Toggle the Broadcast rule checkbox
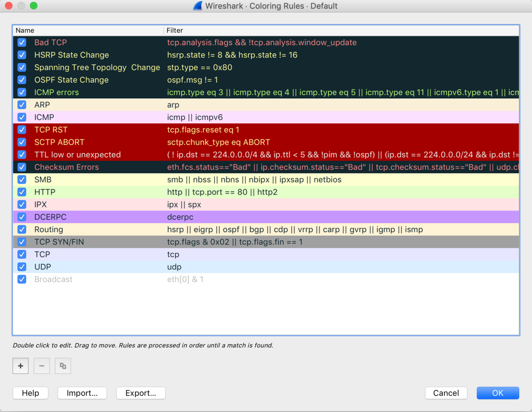The width and height of the screenshot is (532, 412). point(22,279)
